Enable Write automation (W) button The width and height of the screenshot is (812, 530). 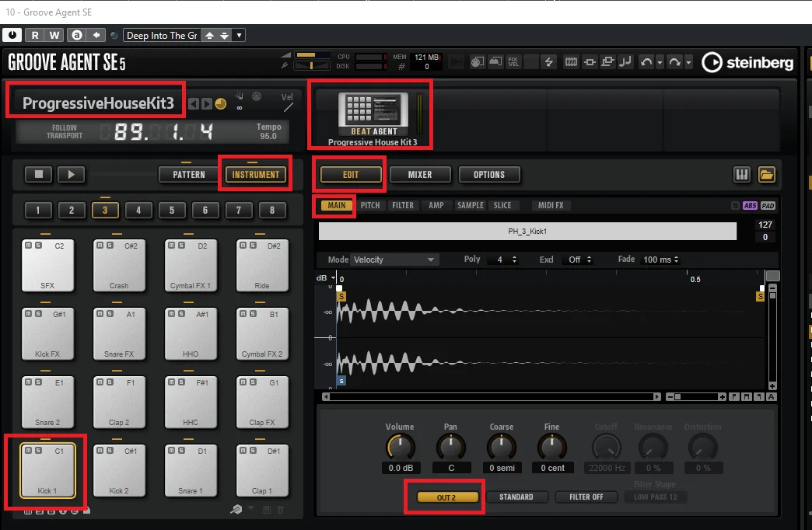tap(54, 35)
